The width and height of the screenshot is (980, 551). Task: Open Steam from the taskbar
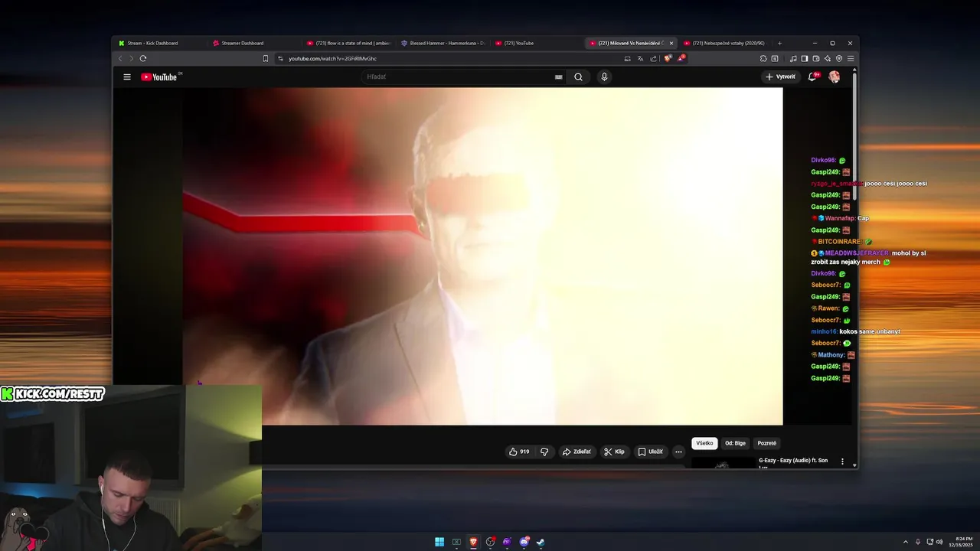[541, 542]
